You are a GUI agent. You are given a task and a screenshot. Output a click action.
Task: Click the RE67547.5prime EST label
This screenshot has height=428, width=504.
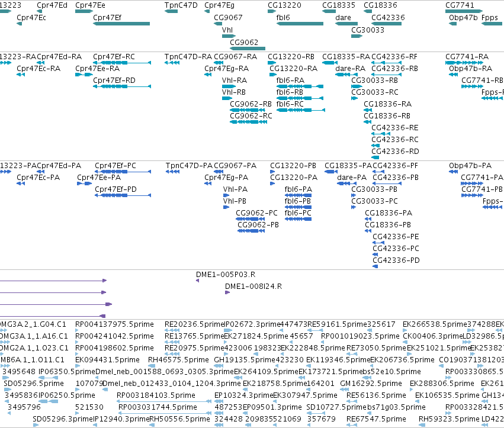[377, 419]
